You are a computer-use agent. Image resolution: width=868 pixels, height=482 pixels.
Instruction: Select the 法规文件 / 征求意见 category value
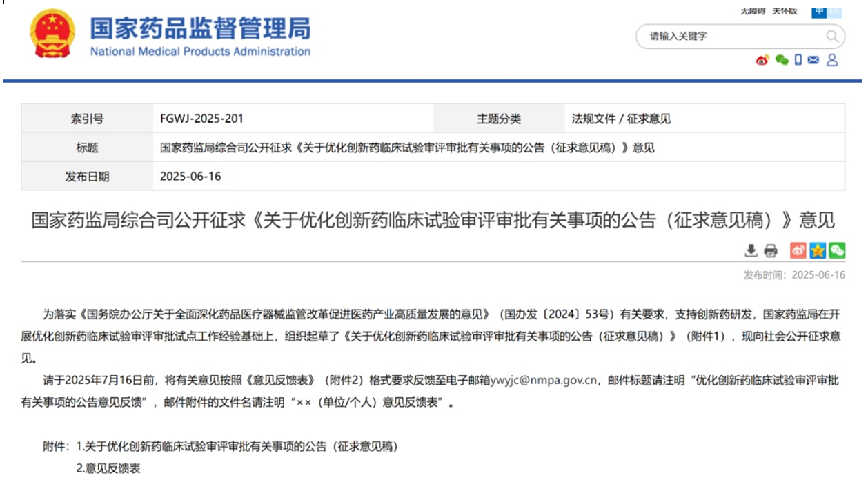coord(621,119)
